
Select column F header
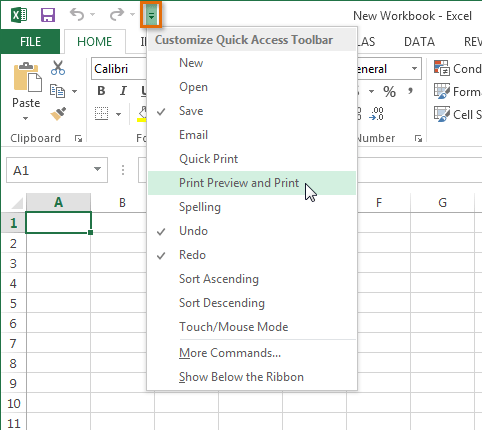pyautogui.click(x=379, y=202)
